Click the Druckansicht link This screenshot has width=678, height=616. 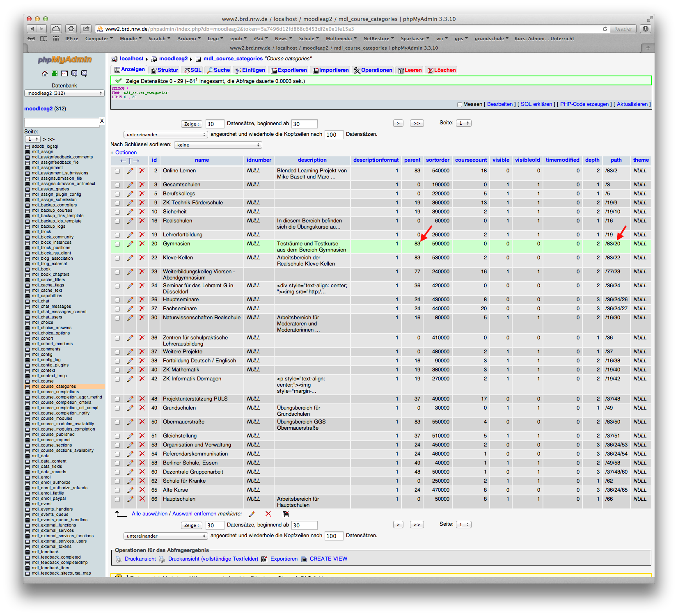pos(140,559)
